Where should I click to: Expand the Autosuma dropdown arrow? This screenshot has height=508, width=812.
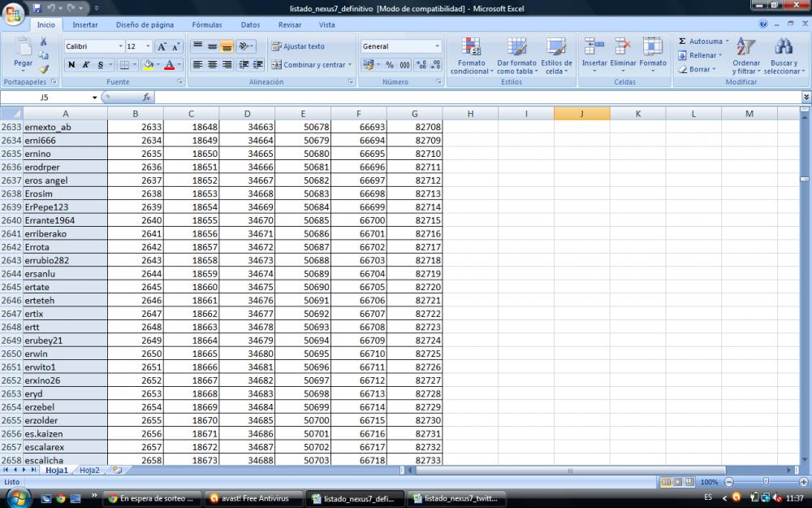[x=727, y=41]
